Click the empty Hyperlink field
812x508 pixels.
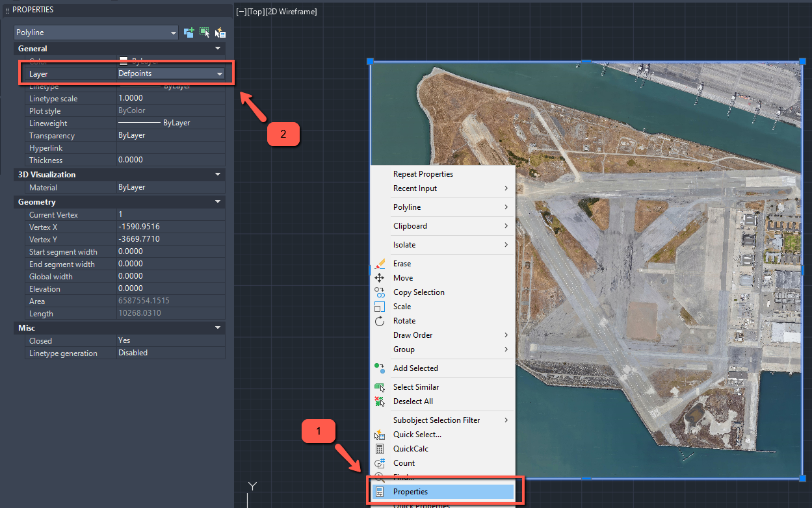171,148
